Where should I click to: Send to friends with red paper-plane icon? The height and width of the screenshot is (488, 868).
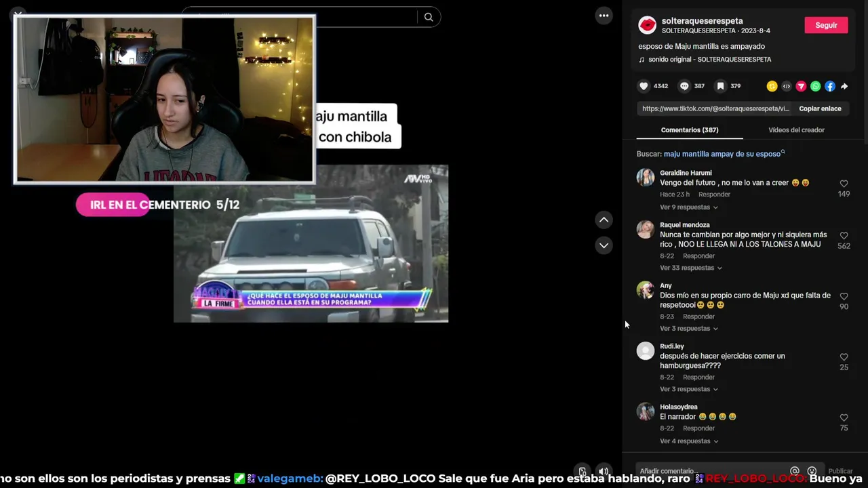coord(801,86)
